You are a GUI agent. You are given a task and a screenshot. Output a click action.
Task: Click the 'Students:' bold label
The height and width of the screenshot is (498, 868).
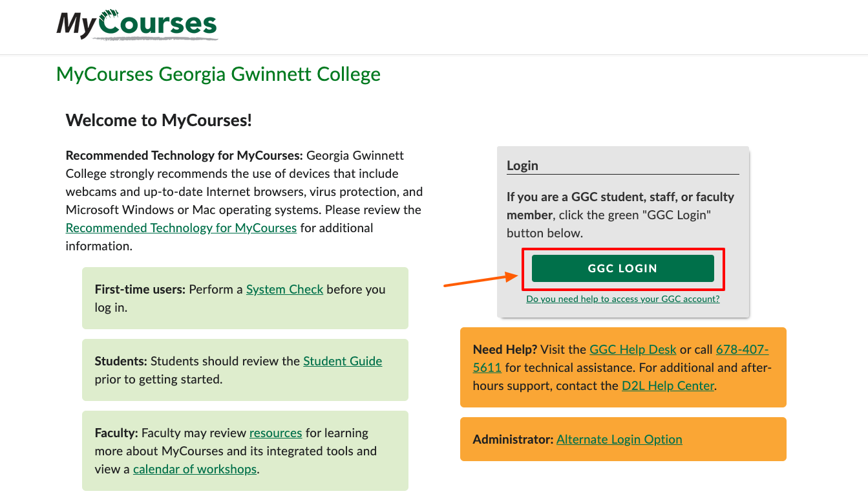coord(122,362)
